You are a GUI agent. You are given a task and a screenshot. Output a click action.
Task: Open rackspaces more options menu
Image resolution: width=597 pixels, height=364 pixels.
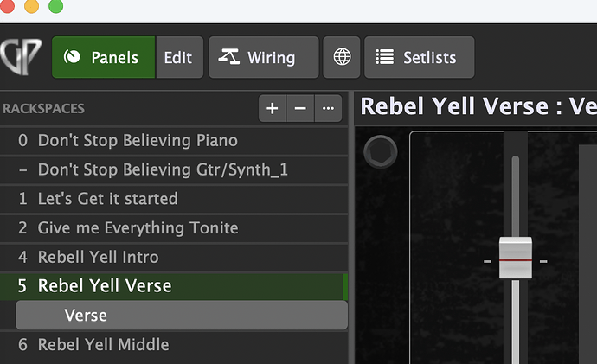pos(328,108)
